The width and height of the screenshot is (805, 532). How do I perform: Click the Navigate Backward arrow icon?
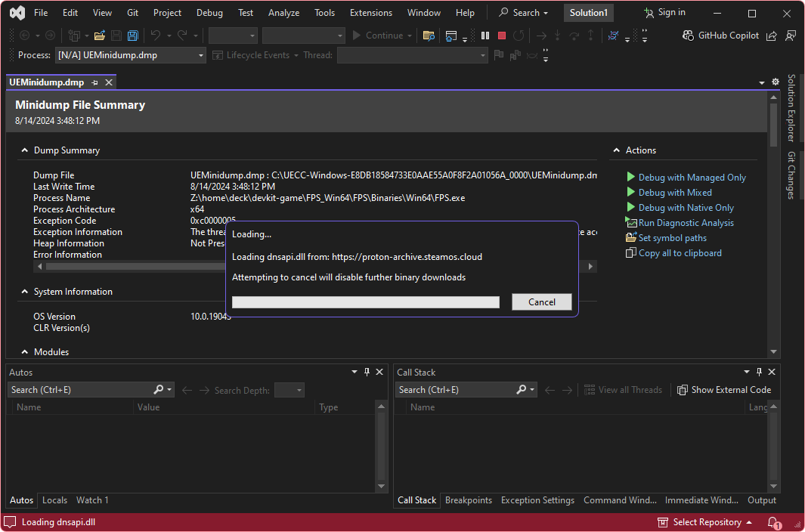tap(24, 36)
